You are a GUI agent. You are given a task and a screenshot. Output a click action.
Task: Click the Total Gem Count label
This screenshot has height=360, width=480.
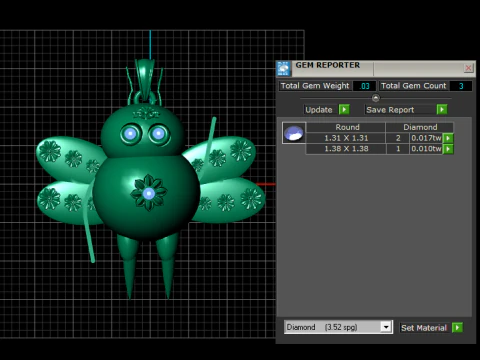(x=413, y=86)
